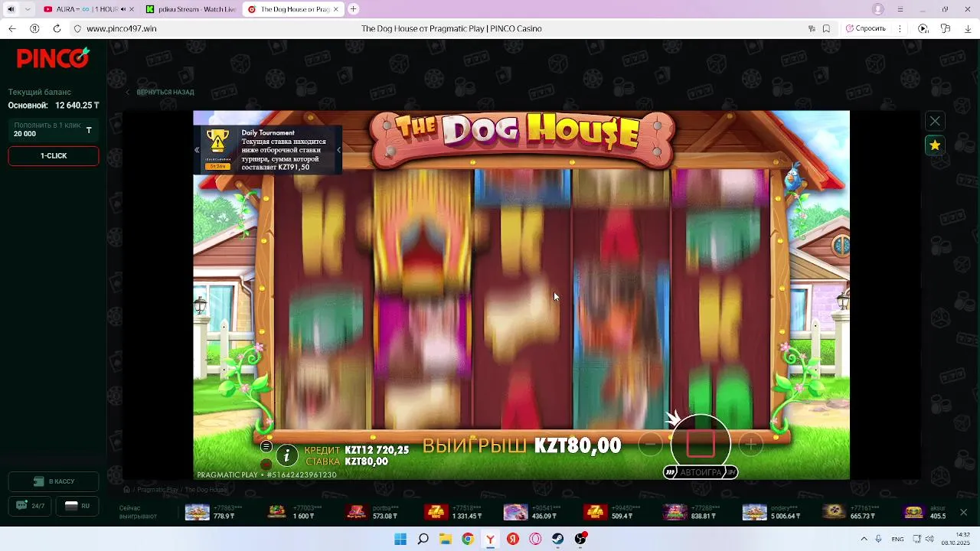The height and width of the screenshot is (551, 980).
Task: Click the PINCO casino logo
Action: point(53,58)
